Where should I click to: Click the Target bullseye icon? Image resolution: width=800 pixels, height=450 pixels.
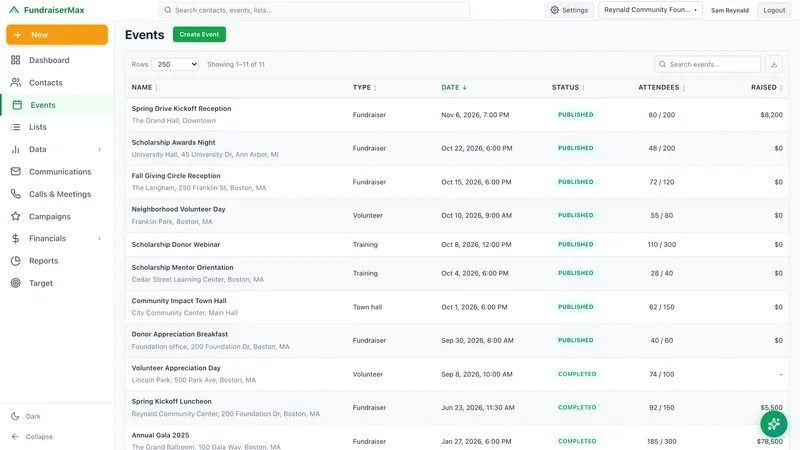tap(16, 283)
